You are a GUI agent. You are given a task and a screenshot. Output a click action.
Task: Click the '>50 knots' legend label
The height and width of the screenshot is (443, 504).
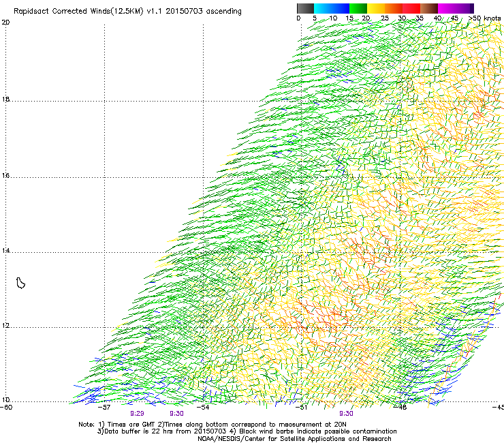[x=484, y=18]
